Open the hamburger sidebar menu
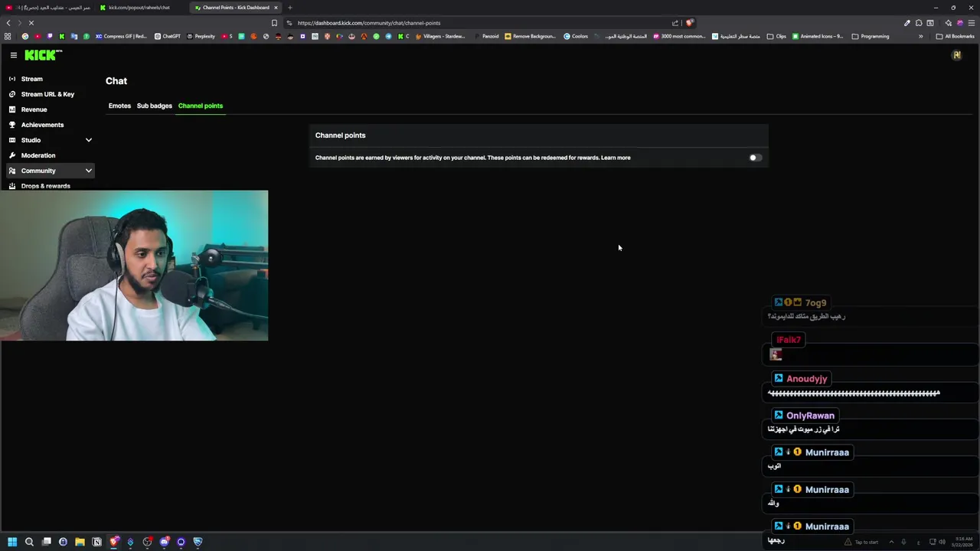Screen dimensions: 980x551 click(x=13, y=55)
